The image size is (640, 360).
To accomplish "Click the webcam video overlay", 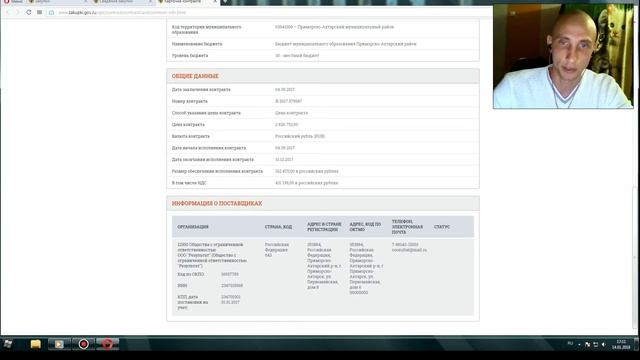I will click(563, 56).
